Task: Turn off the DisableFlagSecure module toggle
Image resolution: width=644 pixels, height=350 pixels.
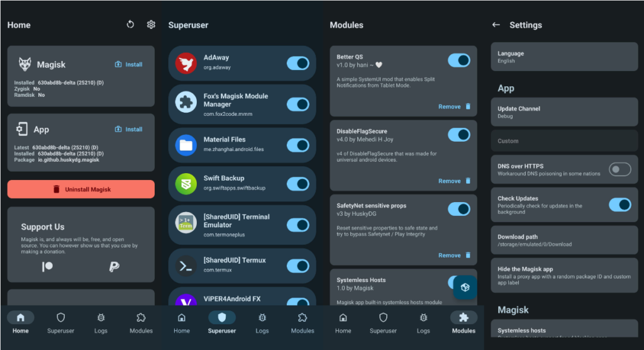Action: (458, 134)
